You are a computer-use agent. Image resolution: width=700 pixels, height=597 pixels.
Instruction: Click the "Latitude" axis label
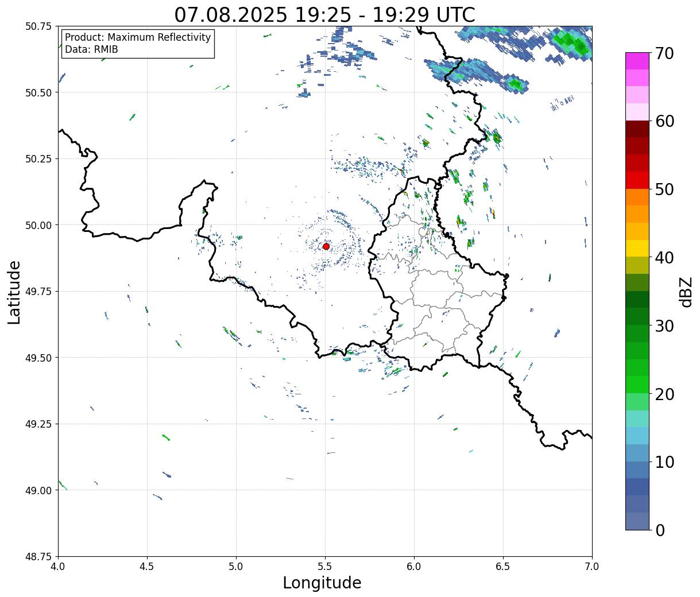14,292
